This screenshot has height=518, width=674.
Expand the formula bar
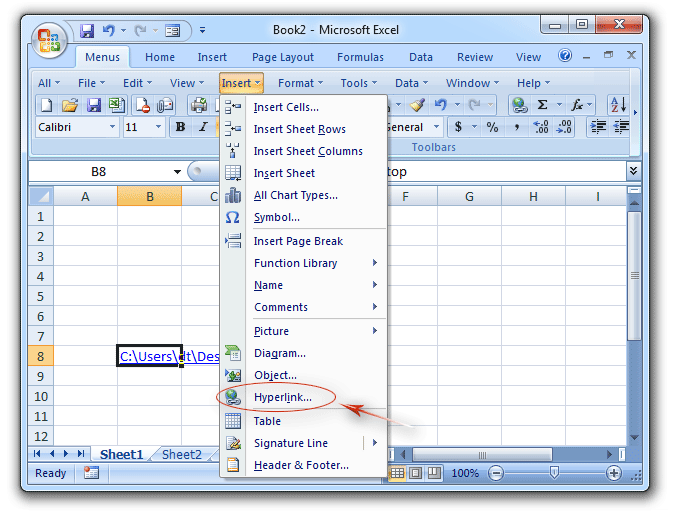633,171
